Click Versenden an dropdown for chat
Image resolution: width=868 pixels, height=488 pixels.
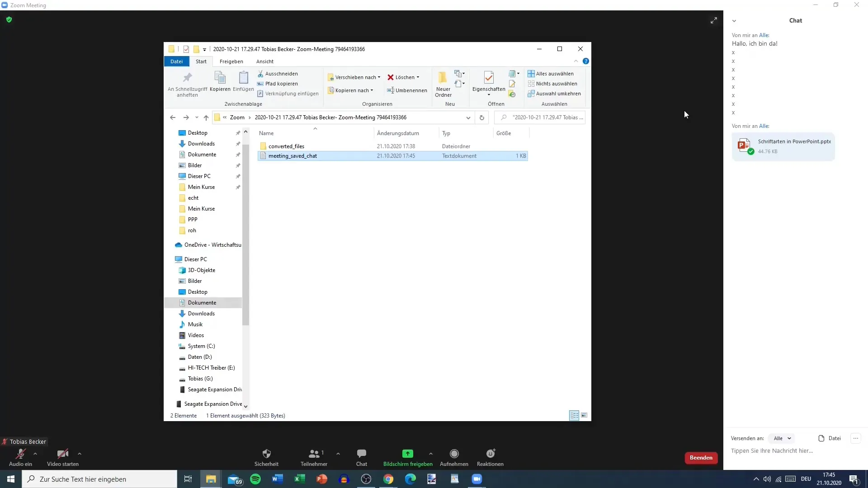782,438
